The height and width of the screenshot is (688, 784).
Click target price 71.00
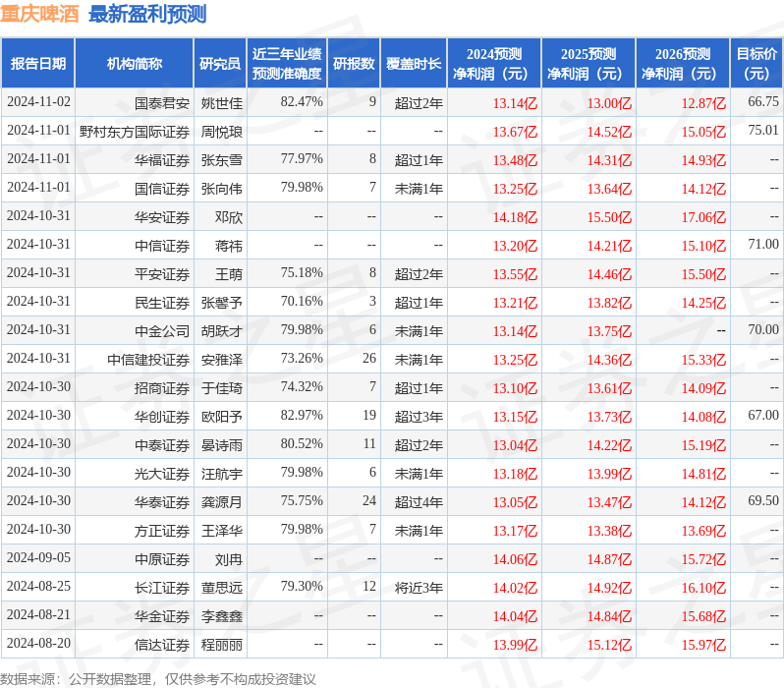[x=763, y=244]
